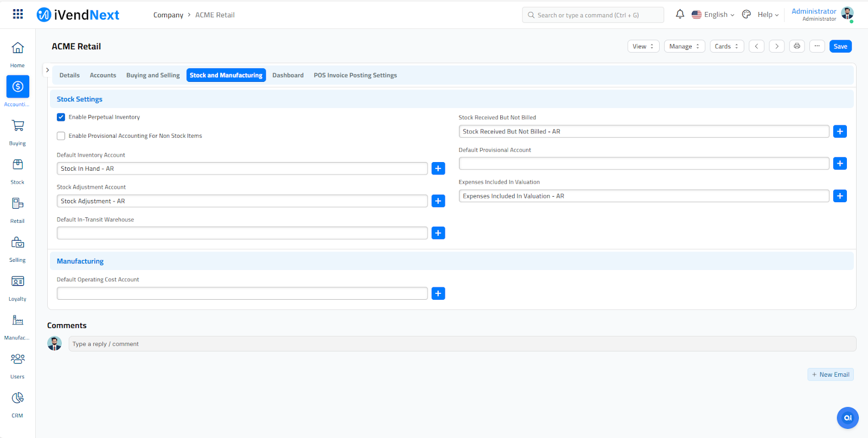Click the notifications bell icon
Screen dimensions: 868x438
680,15
